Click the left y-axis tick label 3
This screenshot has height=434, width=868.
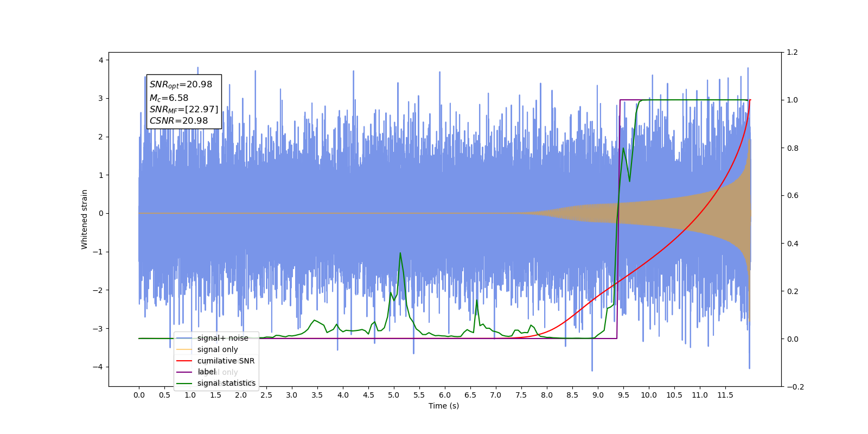point(101,99)
